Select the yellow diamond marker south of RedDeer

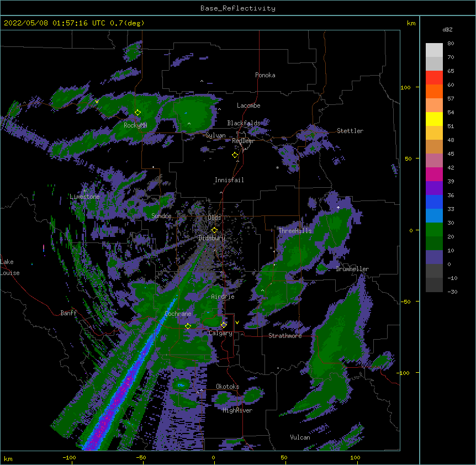tap(235, 155)
